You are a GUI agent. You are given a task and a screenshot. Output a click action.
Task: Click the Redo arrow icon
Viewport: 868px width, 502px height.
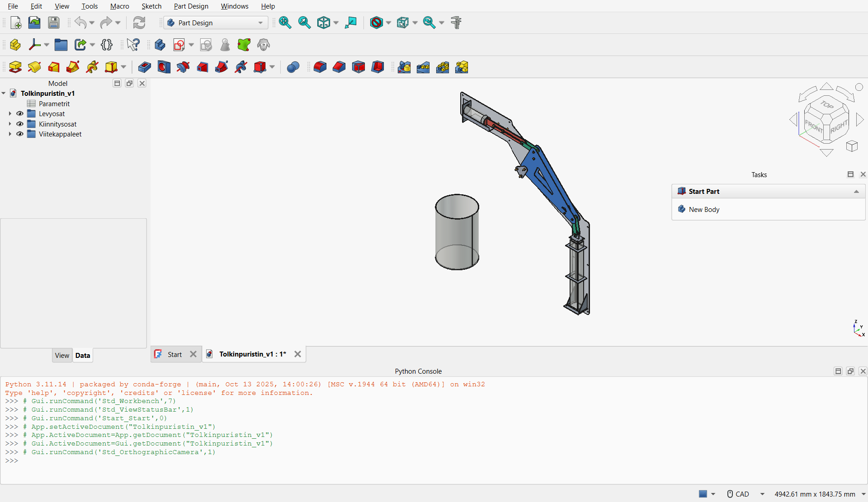point(106,23)
